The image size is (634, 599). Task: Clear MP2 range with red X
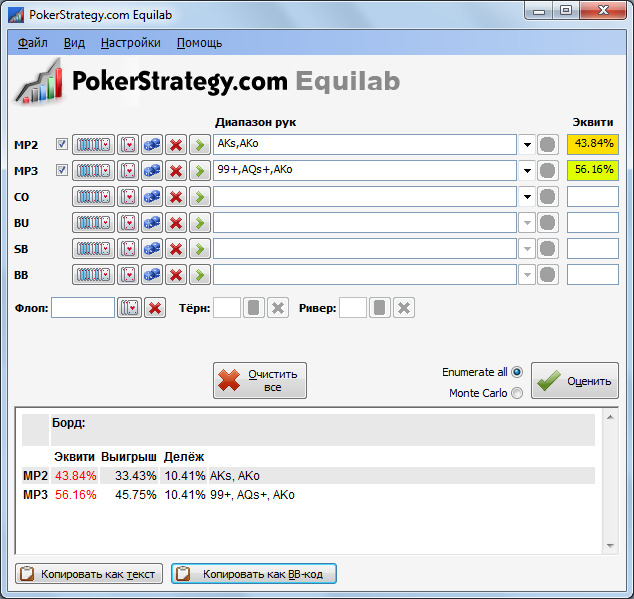pos(176,144)
